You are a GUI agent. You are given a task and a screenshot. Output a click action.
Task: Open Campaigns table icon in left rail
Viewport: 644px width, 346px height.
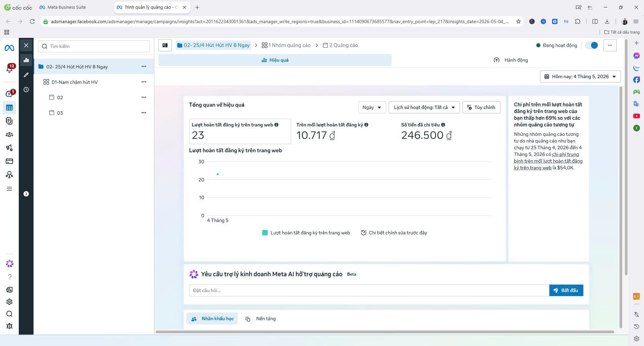click(x=9, y=108)
